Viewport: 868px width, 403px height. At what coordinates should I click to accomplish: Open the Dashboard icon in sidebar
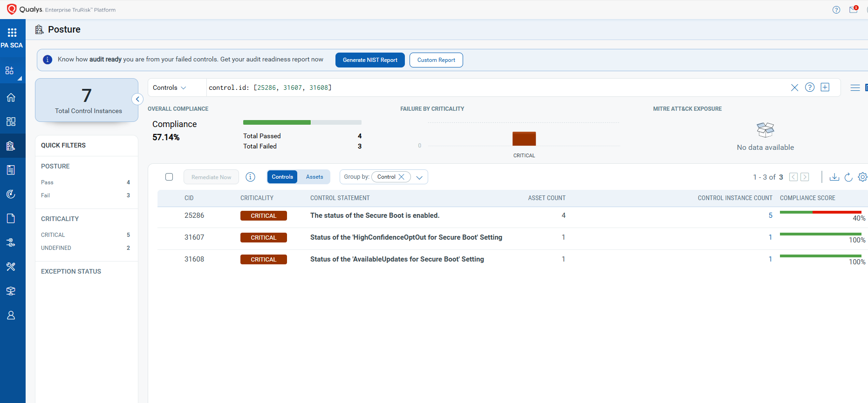11,121
